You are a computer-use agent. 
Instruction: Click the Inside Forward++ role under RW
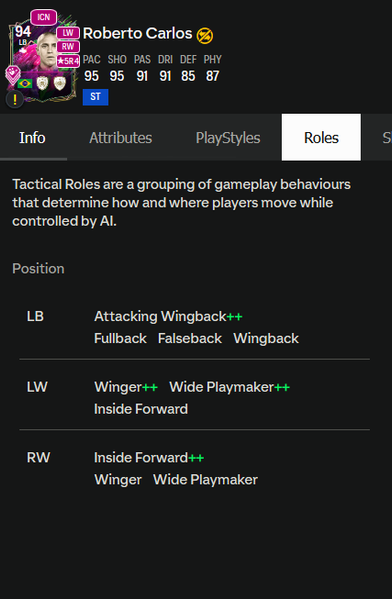click(149, 458)
